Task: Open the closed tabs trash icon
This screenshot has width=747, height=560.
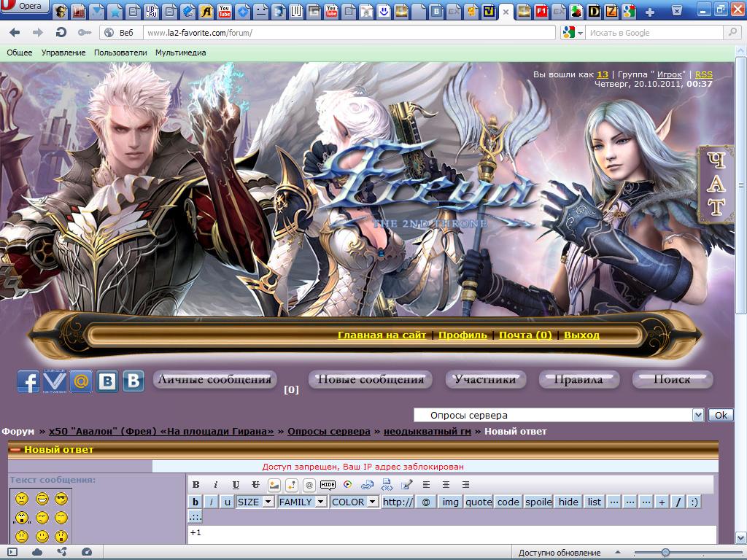Action: [x=676, y=10]
